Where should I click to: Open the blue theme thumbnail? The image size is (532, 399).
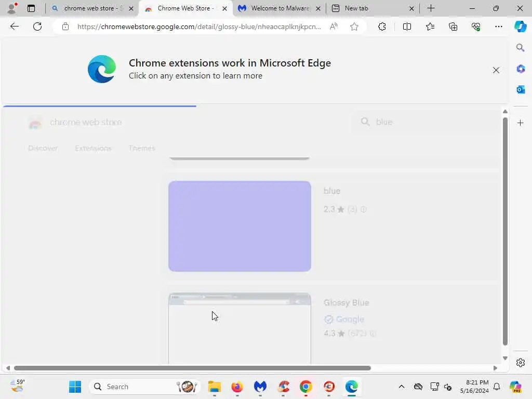coord(240,227)
